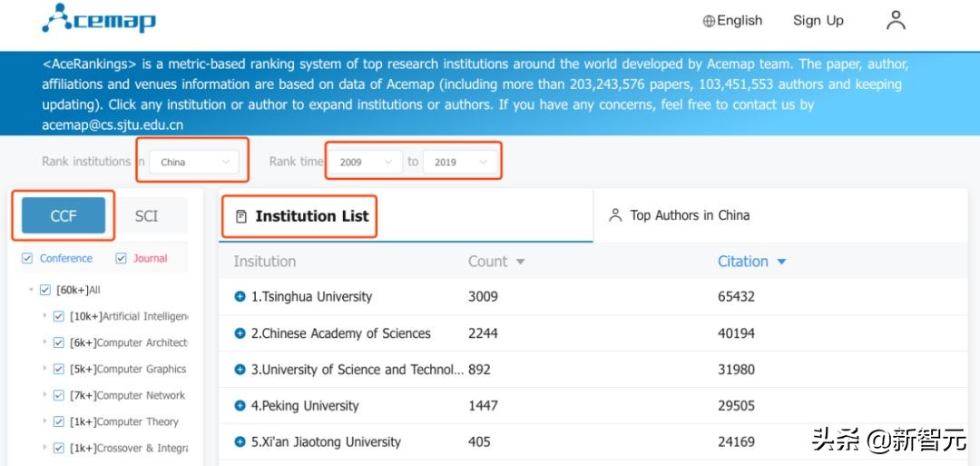This screenshot has height=466, width=980.
Task: Click the globe language icon
Action: 709,21
